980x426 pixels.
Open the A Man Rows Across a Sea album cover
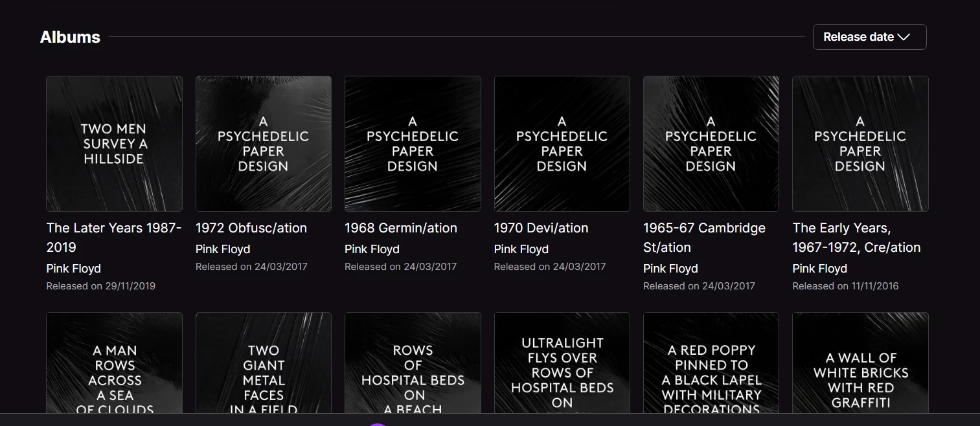pyautogui.click(x=114, y=363)
